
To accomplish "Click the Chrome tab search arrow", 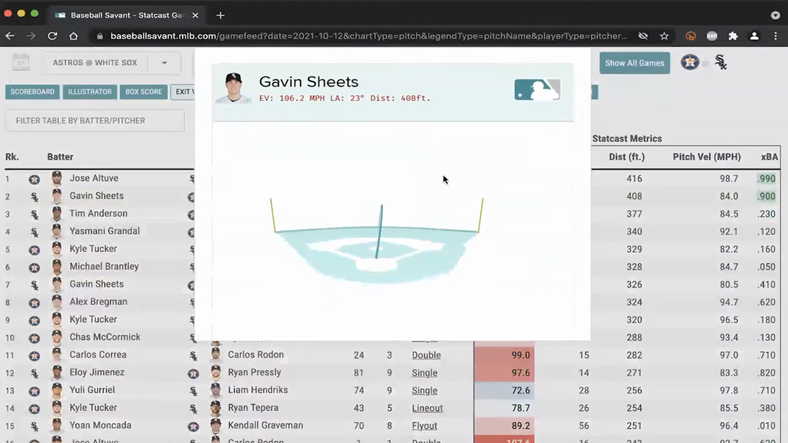I will coord(775,15).
